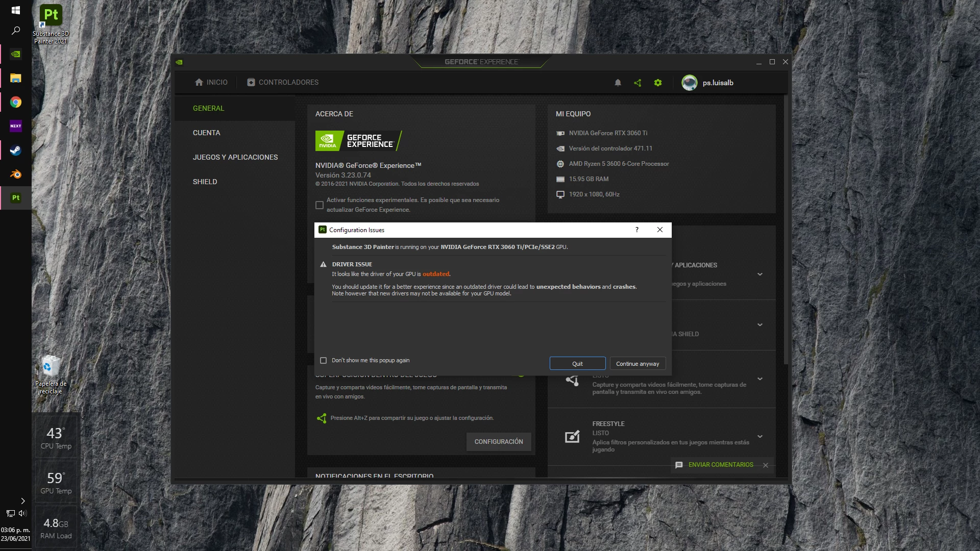The width and height of the screenshot is (980, 551).
Task: Enable "Don't show me this popup again"
Action: pos(323,361)
